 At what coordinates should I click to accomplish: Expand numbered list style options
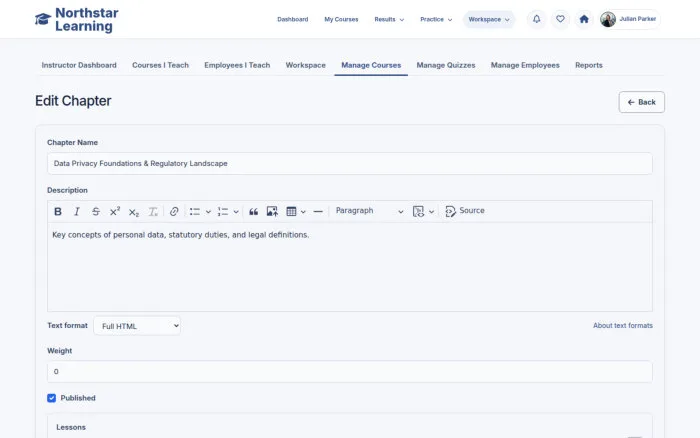236,212
